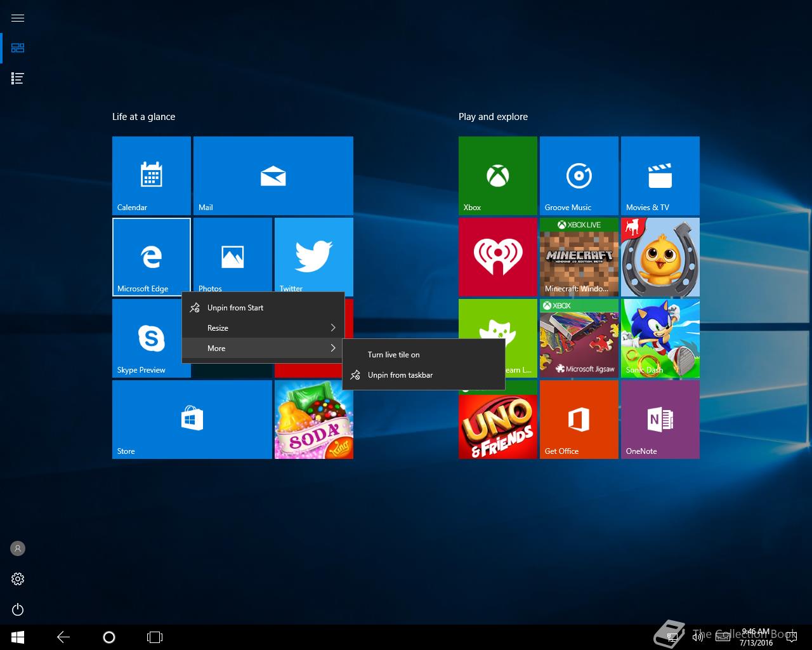Launch the Farmville chick game tile
Screen dimensions: 812x650
[x=660, y=257]
